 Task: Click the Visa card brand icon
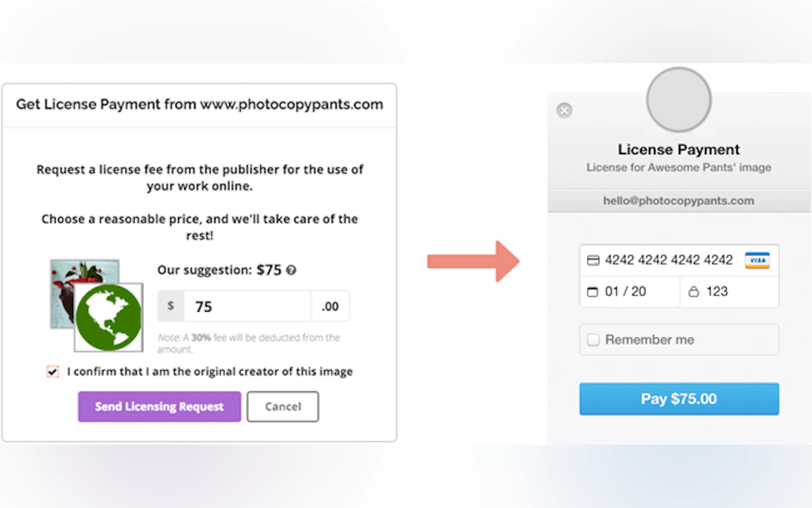[757, 260]
